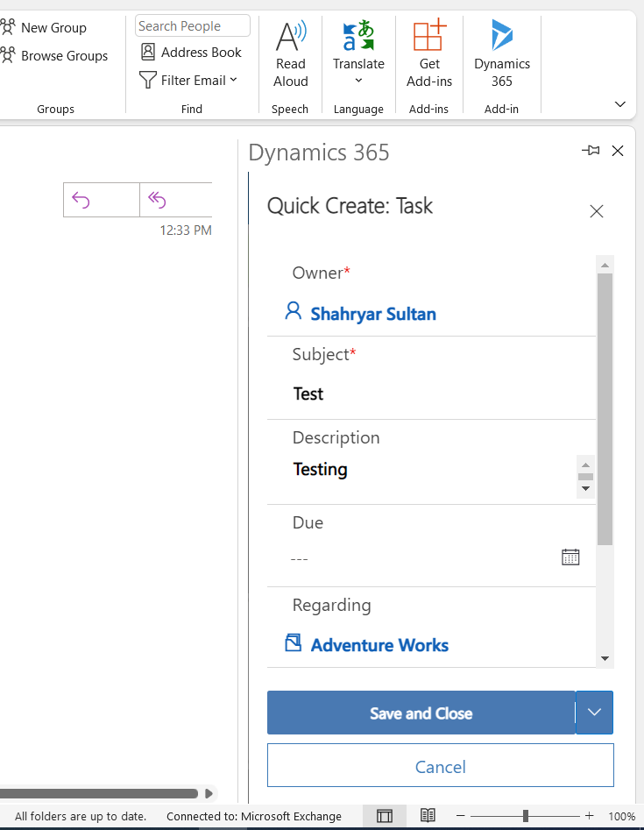Click the Read Aloud icon
644x830 pixels.
point(291,54)
